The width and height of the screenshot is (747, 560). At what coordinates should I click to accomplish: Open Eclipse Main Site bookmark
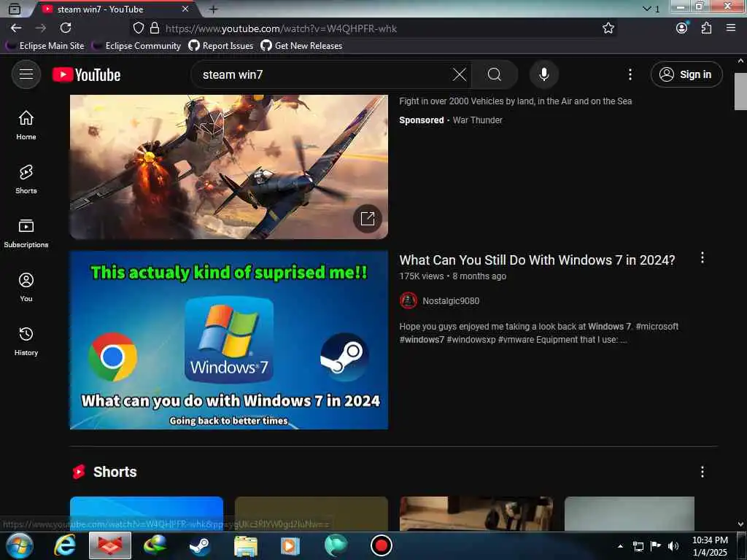(44, 46)
